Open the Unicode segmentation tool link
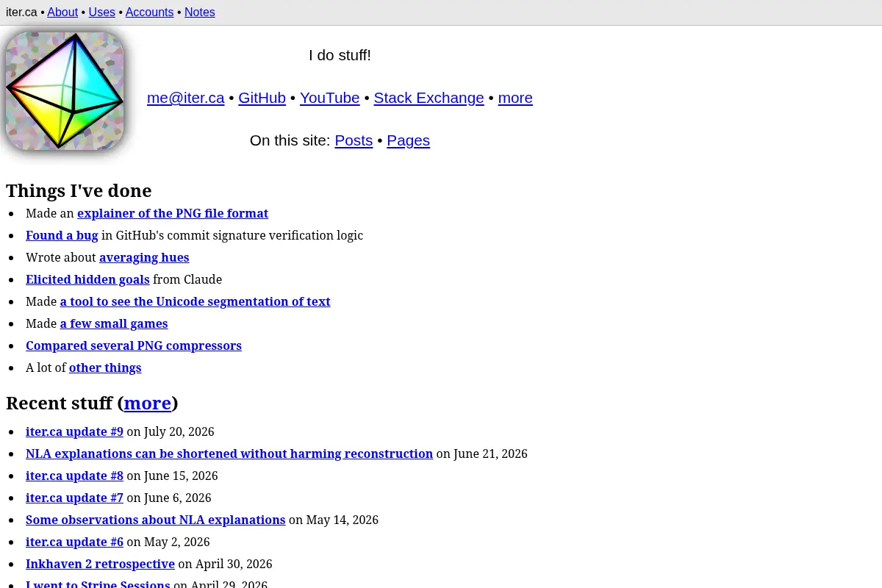Image resolution: width=882 pixels, height=588 pixels. click(x=195, y=301)
